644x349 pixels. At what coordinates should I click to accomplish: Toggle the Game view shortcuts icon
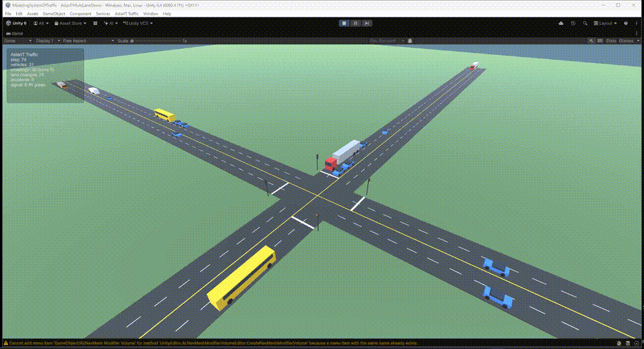coord(600,41)
